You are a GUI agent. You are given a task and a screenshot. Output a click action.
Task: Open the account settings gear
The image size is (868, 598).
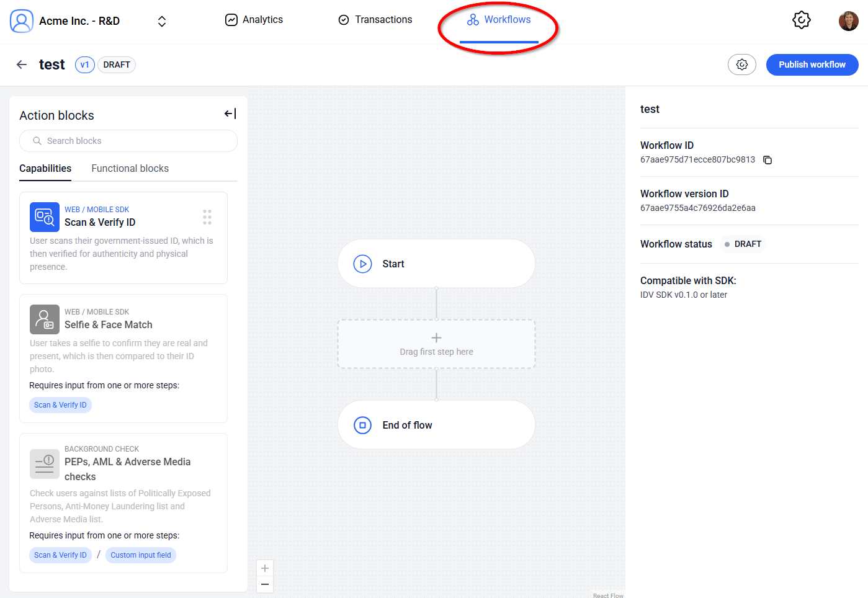801,19
